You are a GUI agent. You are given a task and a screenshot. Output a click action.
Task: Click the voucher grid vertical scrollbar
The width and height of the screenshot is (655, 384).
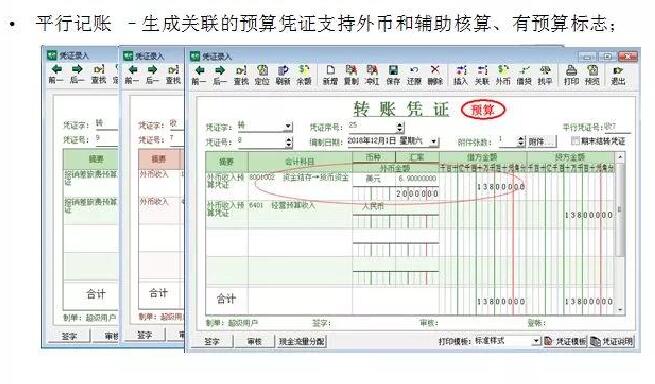[620, 233]
